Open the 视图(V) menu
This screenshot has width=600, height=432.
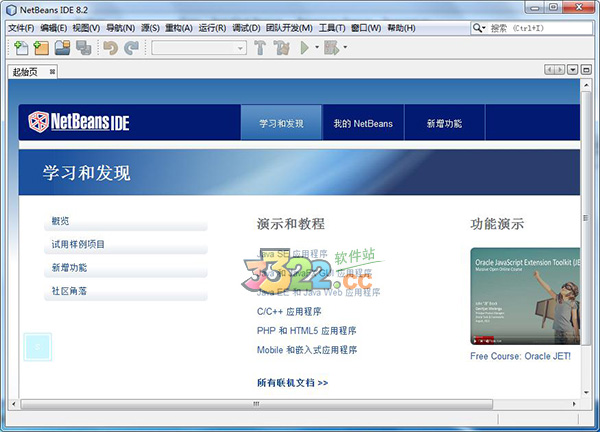(86, 28)
